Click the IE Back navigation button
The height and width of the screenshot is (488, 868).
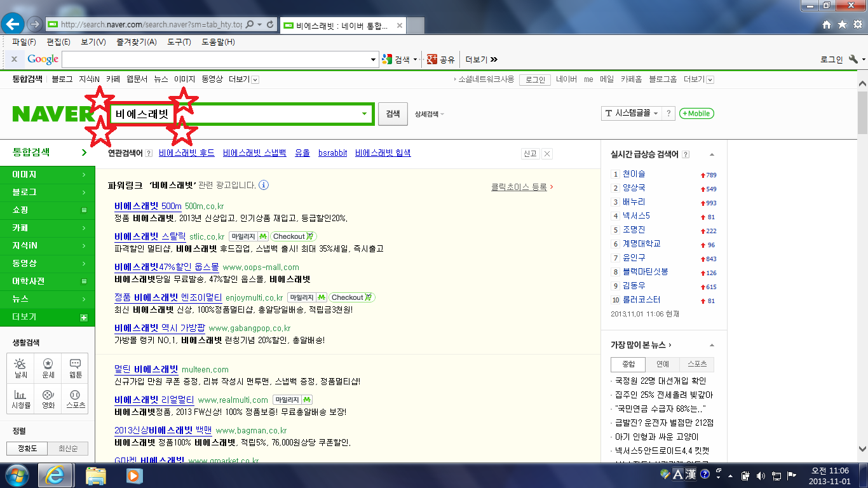click(13, 24)
